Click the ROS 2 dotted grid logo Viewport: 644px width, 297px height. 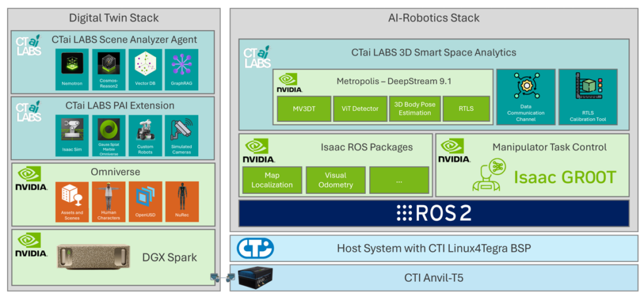pyautogui.click(x=405, y=213)
